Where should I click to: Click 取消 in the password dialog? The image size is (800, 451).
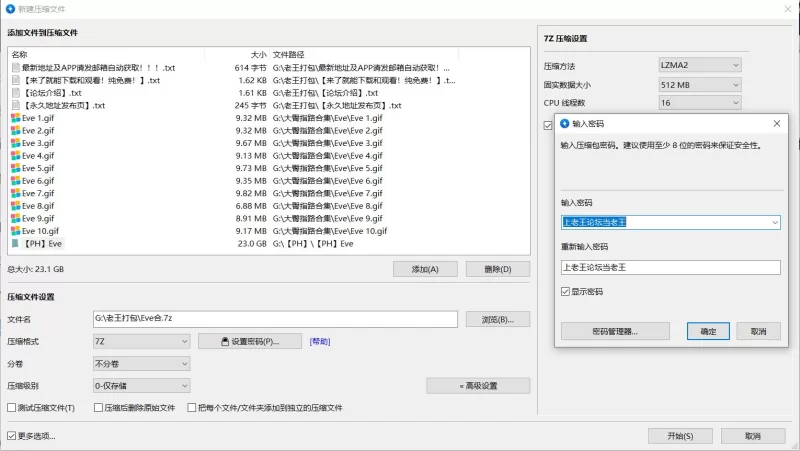758,331
